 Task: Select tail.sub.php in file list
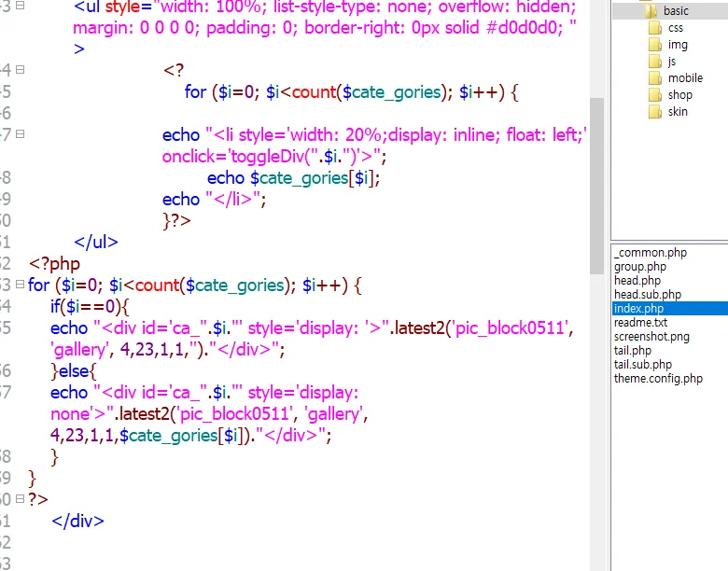[642, 364]
